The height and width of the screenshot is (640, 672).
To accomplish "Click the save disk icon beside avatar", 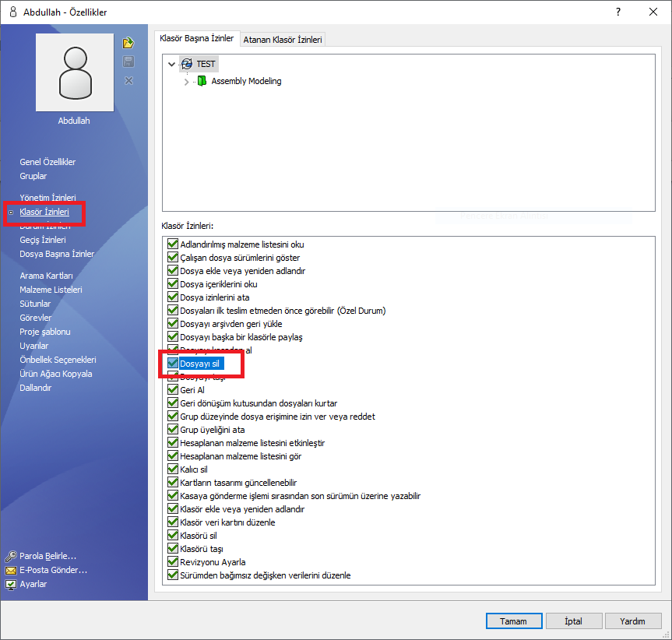I will (128, 62).
